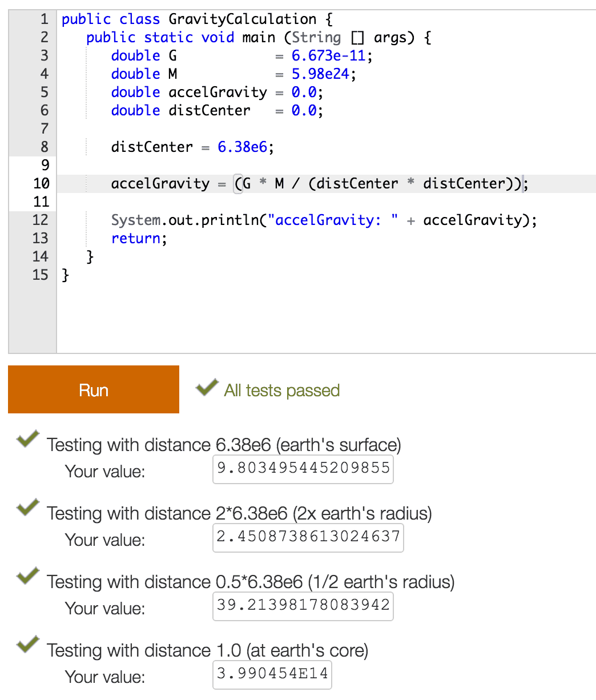Click the checkmark beside All tests passed

point(206,388)
